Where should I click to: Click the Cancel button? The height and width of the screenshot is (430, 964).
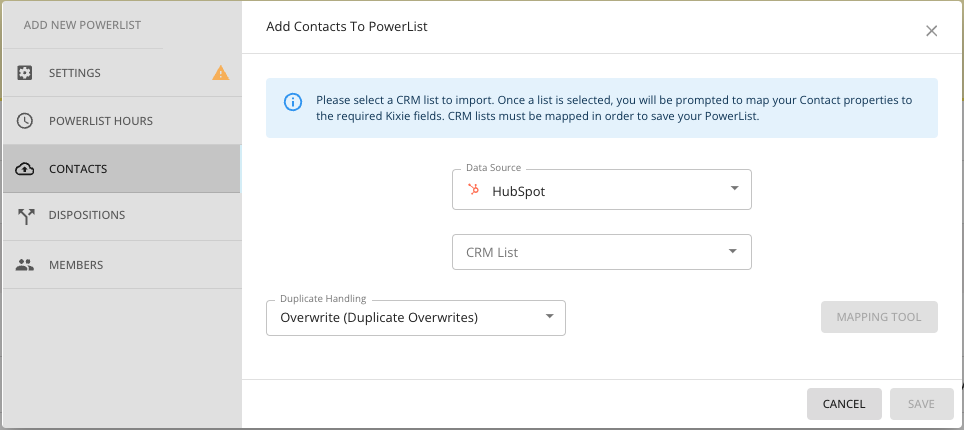click(844, 404)
